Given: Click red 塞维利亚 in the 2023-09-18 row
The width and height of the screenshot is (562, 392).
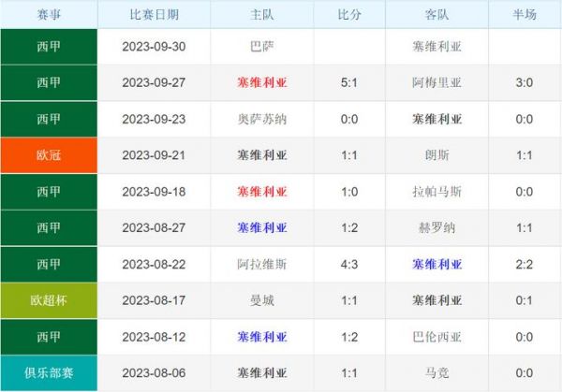Looking at the screenshot, I should [262, 192].
